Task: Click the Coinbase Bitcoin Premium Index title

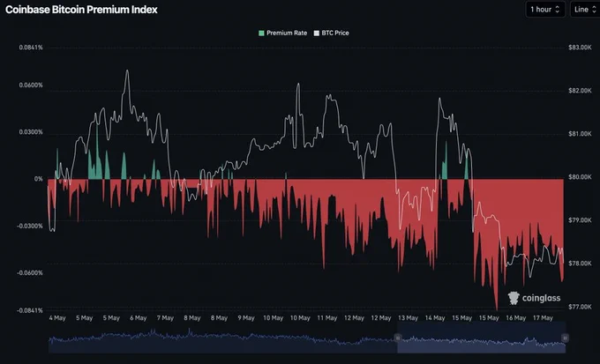Action: point(81,10)
